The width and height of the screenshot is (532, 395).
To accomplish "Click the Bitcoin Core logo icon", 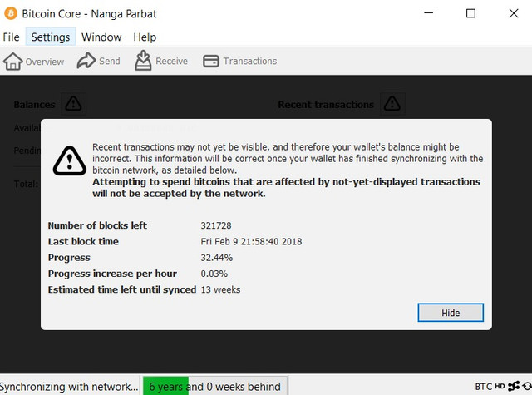I will point(11,13).
